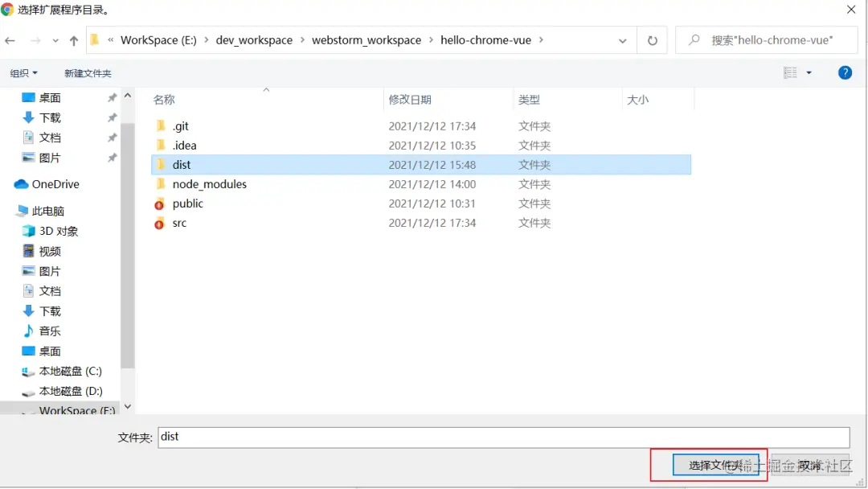Click sidebar scrollbar up arrow
The image size is (868, 489).
[128, 95]
